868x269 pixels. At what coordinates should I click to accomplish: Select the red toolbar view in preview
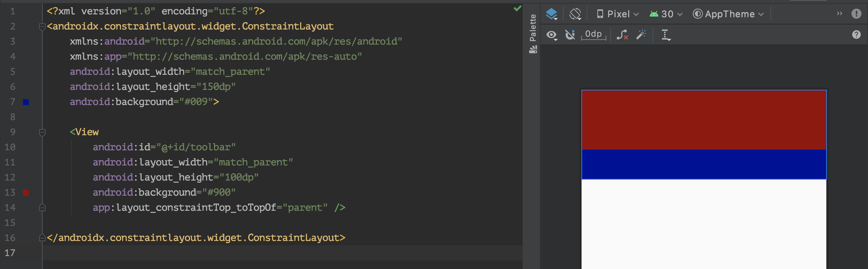click(704, 120)
